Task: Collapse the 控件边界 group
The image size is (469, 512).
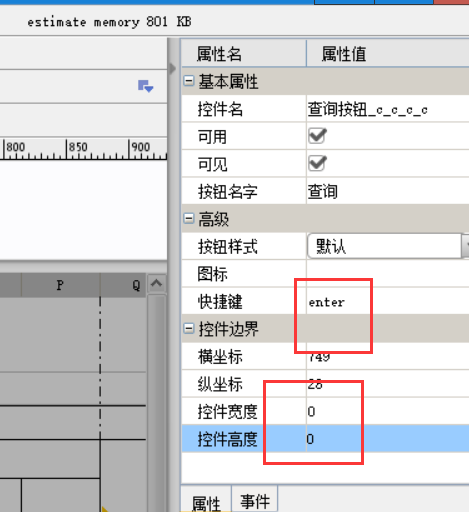Action: tap(189, 329)
